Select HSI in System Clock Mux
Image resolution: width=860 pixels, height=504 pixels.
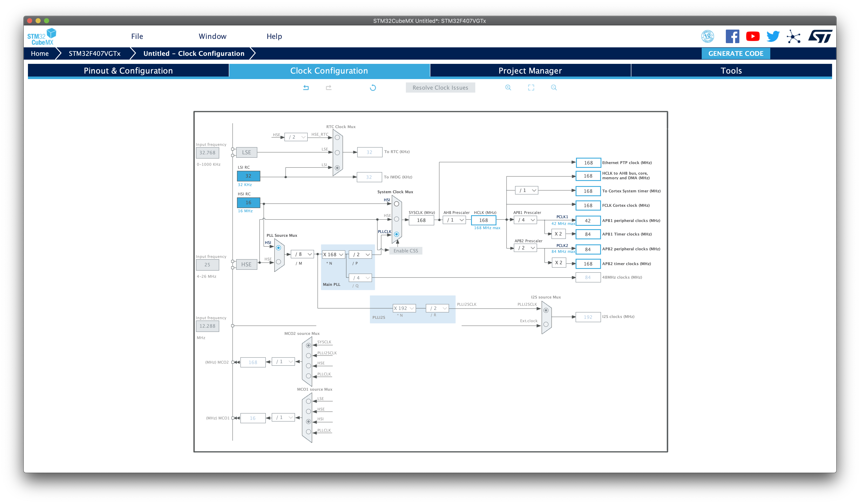(x=397, y=204)
